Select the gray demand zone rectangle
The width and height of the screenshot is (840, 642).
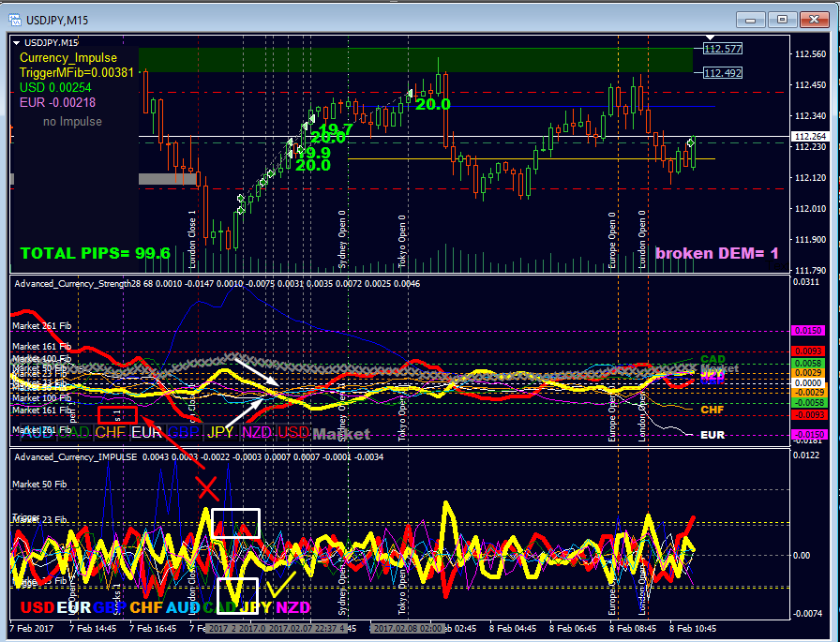tap(168, 179)
